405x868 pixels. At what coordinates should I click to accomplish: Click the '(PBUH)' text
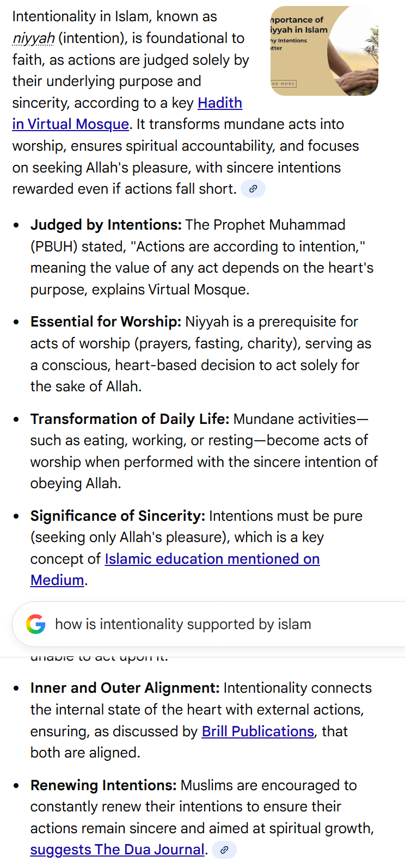54,247
